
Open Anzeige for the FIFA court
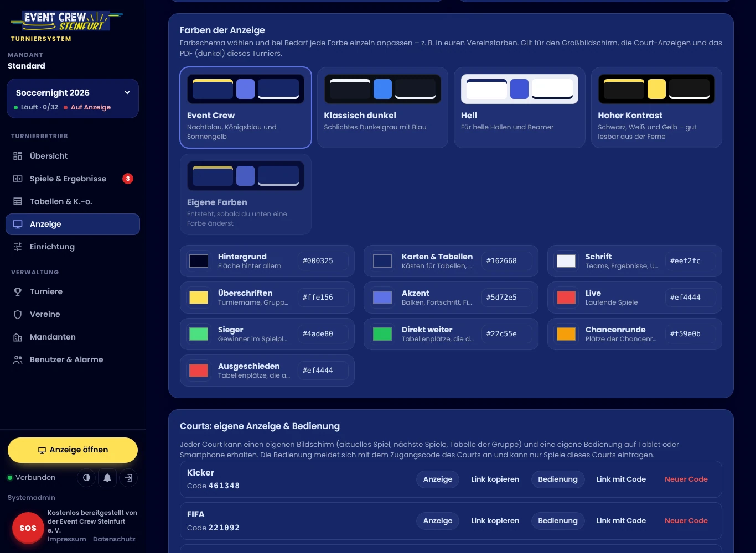pos(438,521)
